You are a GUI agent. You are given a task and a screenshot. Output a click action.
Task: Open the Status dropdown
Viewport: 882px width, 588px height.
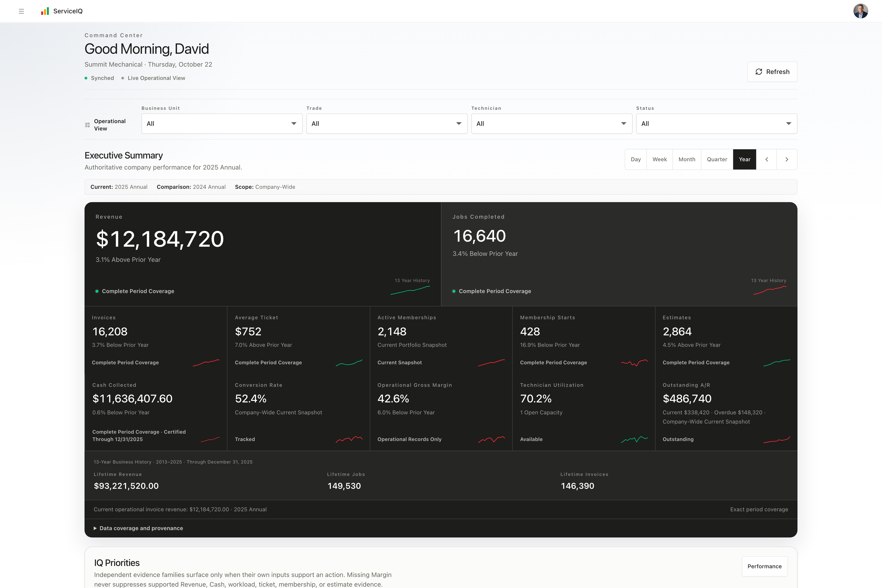click(717, 124)
